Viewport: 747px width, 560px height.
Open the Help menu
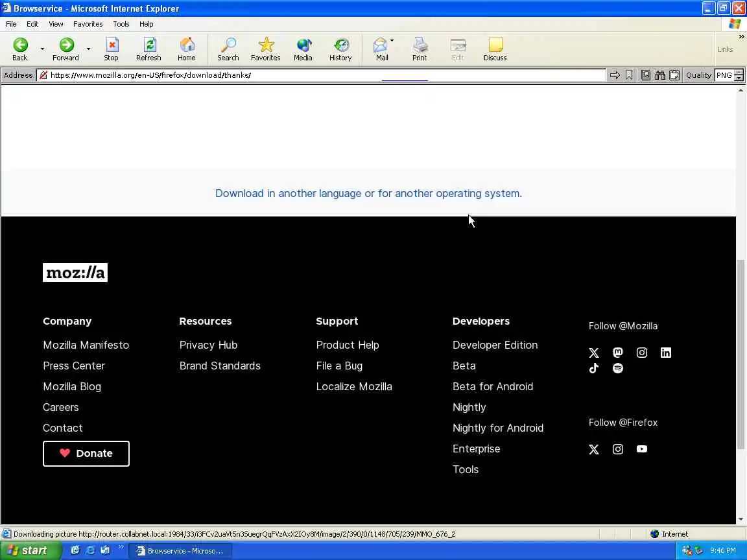(147, 24)
